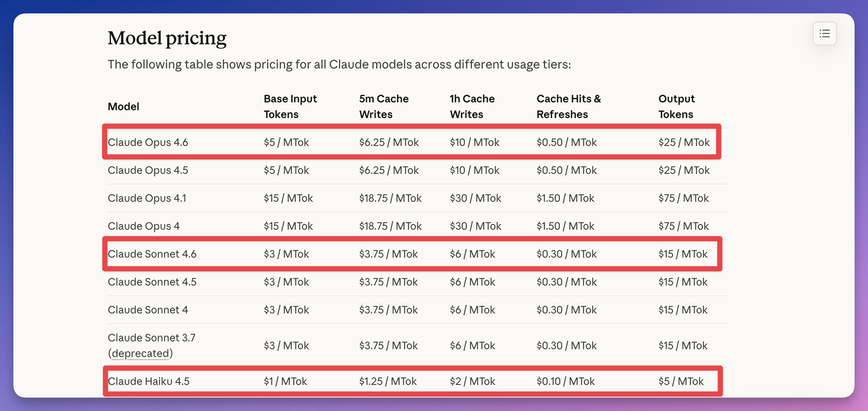The height and width of the screenshot is (411, 868).
Task: Select the 1h Cache Writes column header
Action: pyautogui.click(x=472, y=106)
